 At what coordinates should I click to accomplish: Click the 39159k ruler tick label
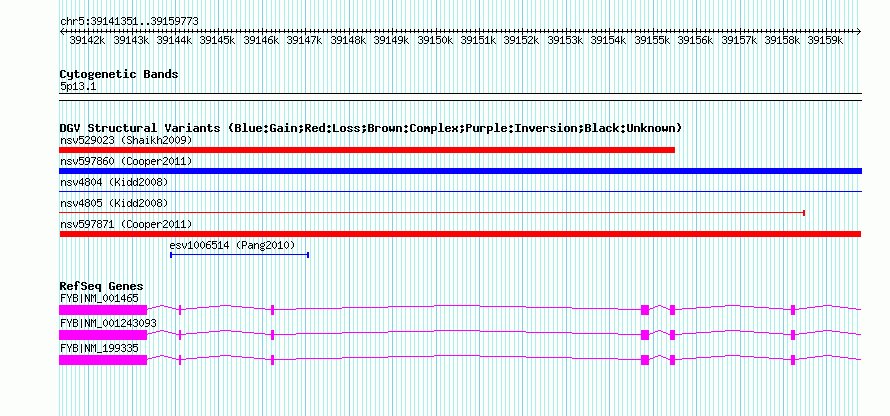click(825, 40)
